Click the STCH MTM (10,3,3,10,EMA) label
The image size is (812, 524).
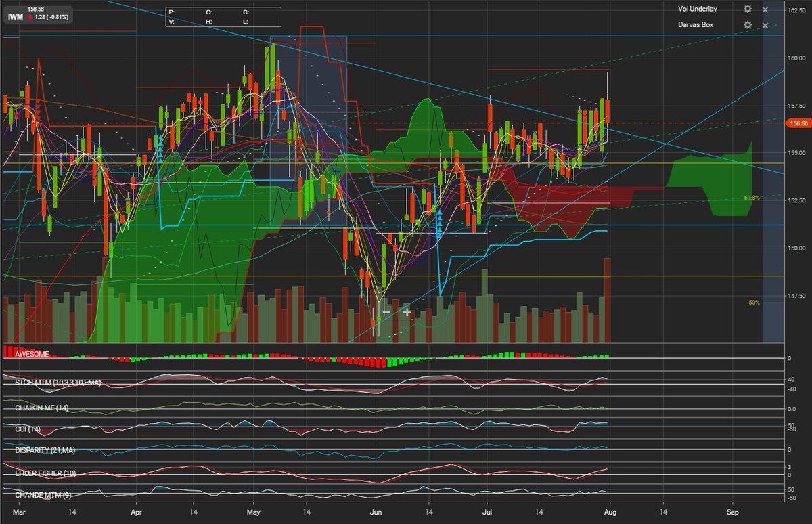tap(58, 383)
